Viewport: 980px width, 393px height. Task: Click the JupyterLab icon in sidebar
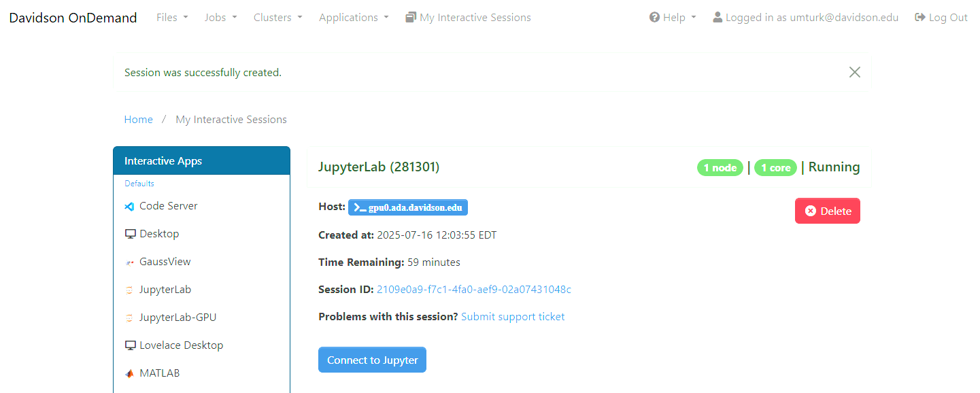[x=129, y=290]
